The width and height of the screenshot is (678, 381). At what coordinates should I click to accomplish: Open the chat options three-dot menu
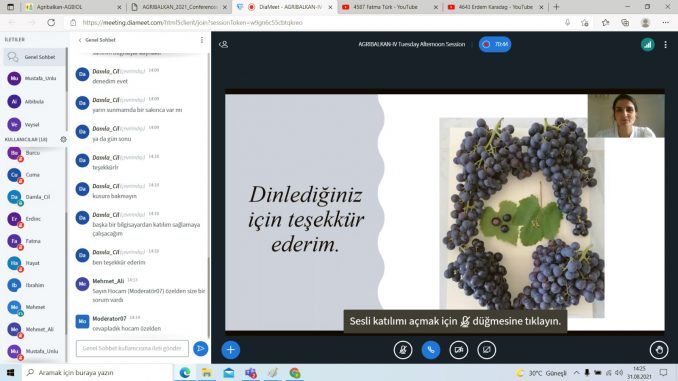click(x=201, y=40)
